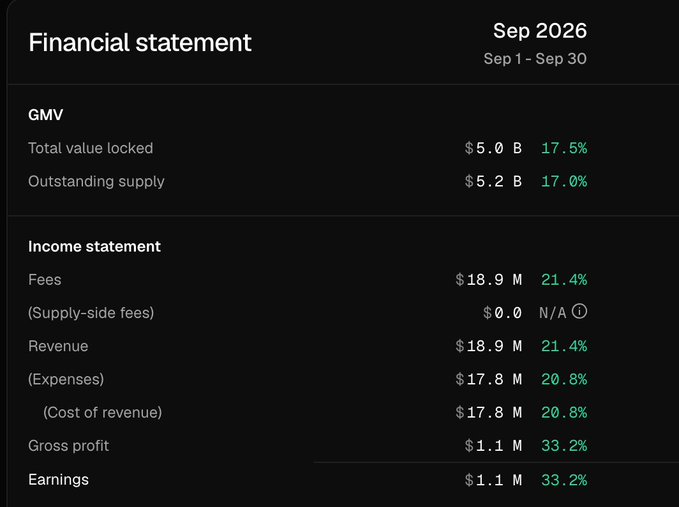The width and height of the screenshot is (679, 507).
Task: Click the (Cost of revenue) label
Action: 103,413
